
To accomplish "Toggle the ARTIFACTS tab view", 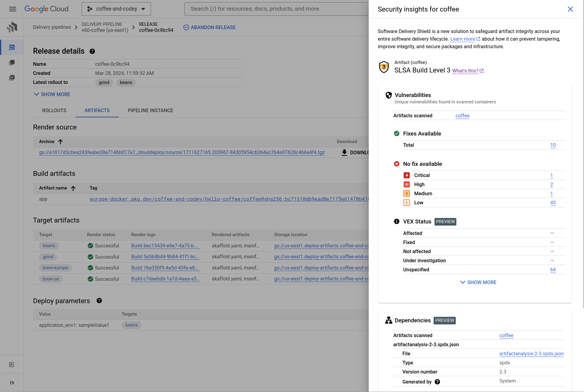I will (97, 110).
